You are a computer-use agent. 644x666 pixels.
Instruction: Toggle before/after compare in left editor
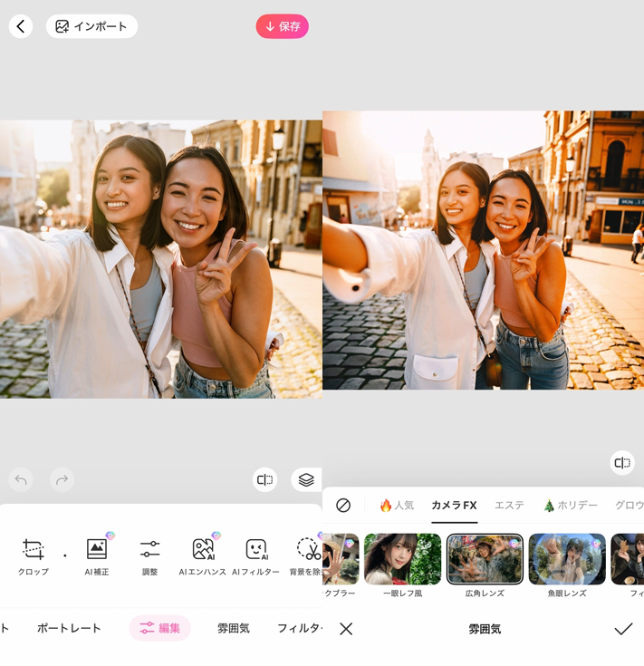(264, 480)
